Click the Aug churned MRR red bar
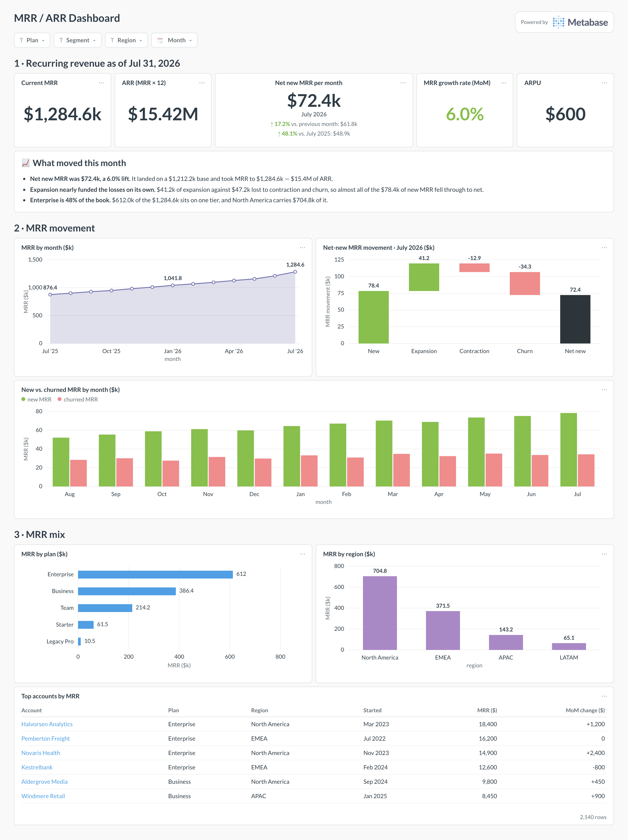Viewport: 628px width, 840px height. pos(78,473)
